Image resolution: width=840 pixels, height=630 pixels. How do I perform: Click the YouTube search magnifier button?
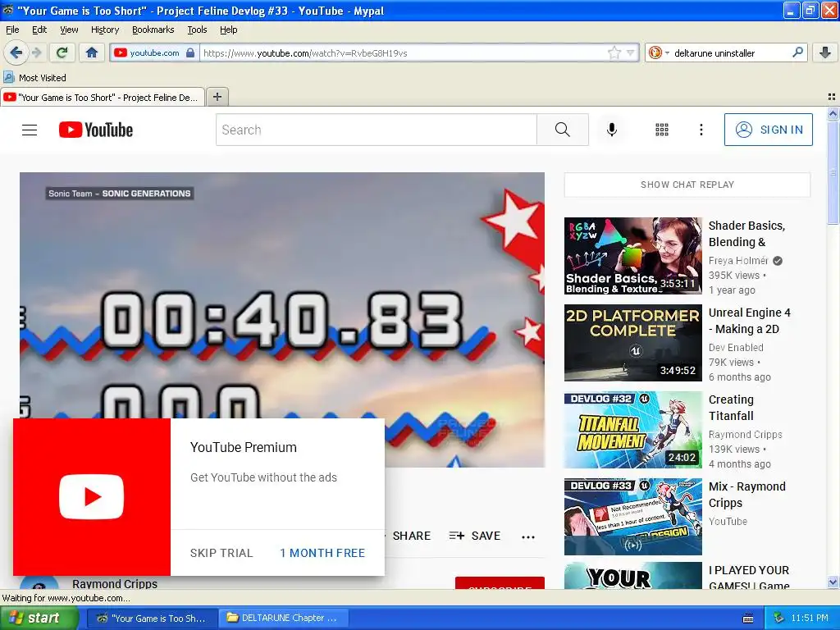pyautogui.click(x=563, y=130)
